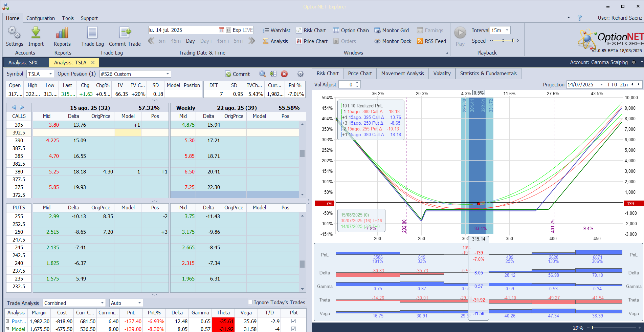This screenshot has height=332, width=644.
Task: Open the Risk Chart window
Action: pos(311,30)
